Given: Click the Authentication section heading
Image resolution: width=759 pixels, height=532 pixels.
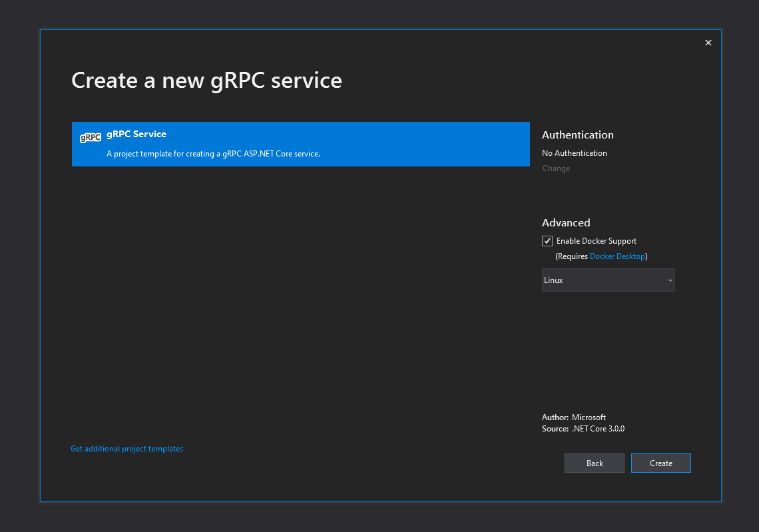Looking at the screenshot, I should click(577, 134).
